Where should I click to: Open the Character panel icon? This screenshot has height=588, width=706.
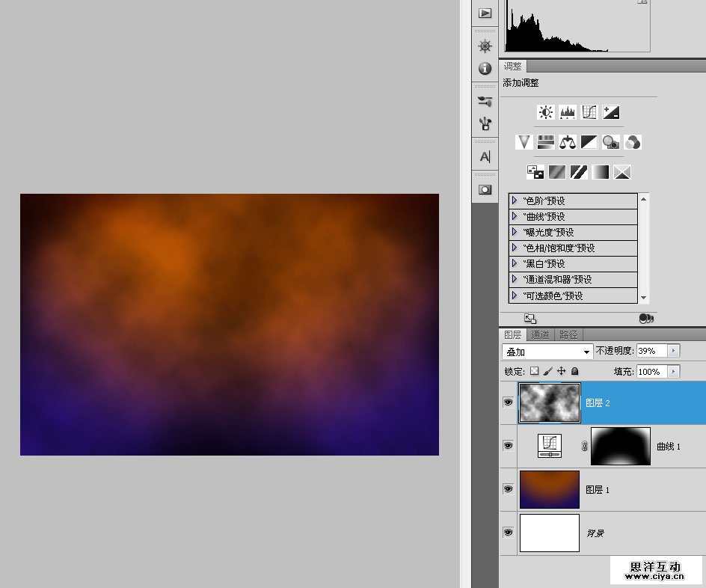coord(485,157)
